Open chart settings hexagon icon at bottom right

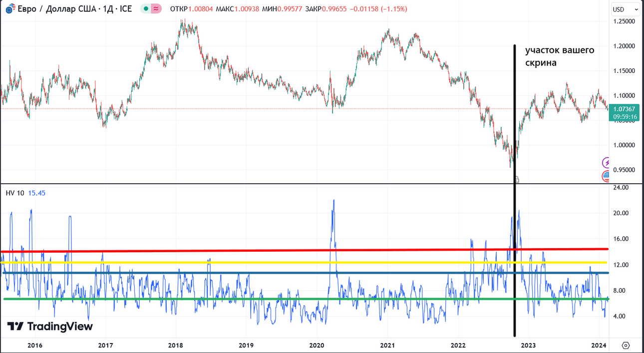[626, 345]
